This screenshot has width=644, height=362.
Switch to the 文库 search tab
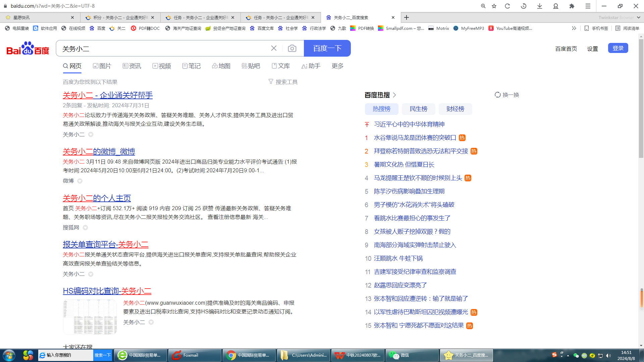[x=281, y=66]
